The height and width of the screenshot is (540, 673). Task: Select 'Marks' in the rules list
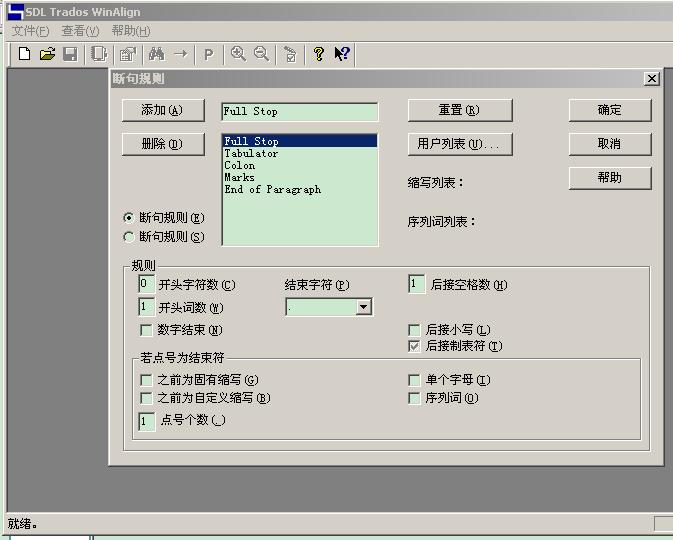click(300, 177)
